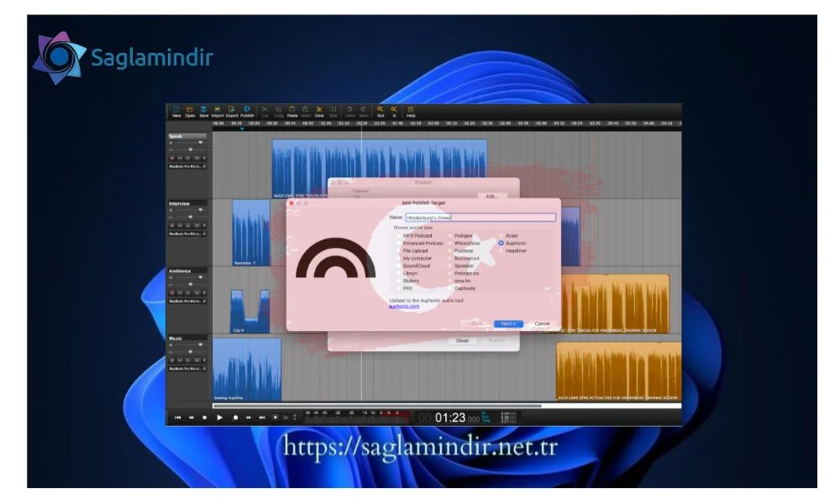Click the Undo arrow icon
Image resolution: width=840 pixels, height=504 pixels.
[x=349, y=112]
